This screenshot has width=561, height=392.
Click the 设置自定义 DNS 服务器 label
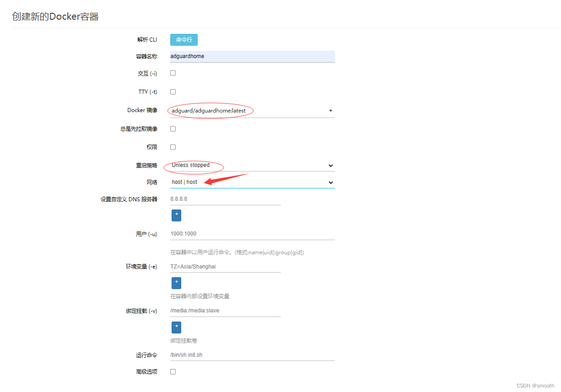point(129,199)
